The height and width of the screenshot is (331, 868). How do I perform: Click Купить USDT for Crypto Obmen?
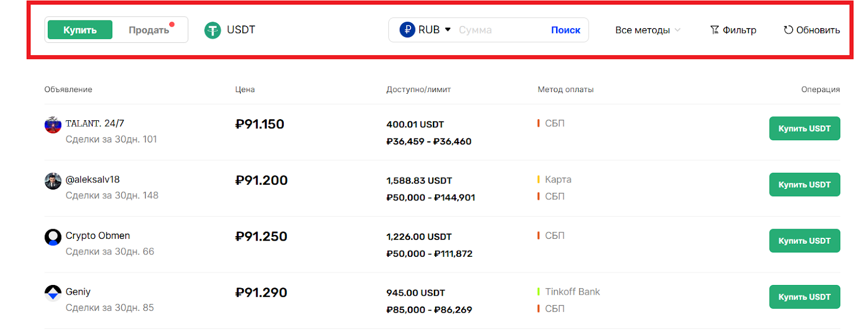(804, 241)
